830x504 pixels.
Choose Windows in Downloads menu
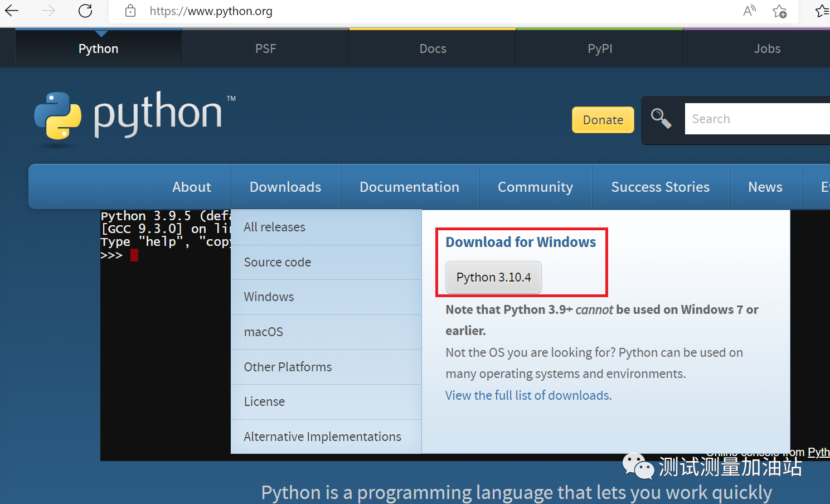tap(326, 297)
